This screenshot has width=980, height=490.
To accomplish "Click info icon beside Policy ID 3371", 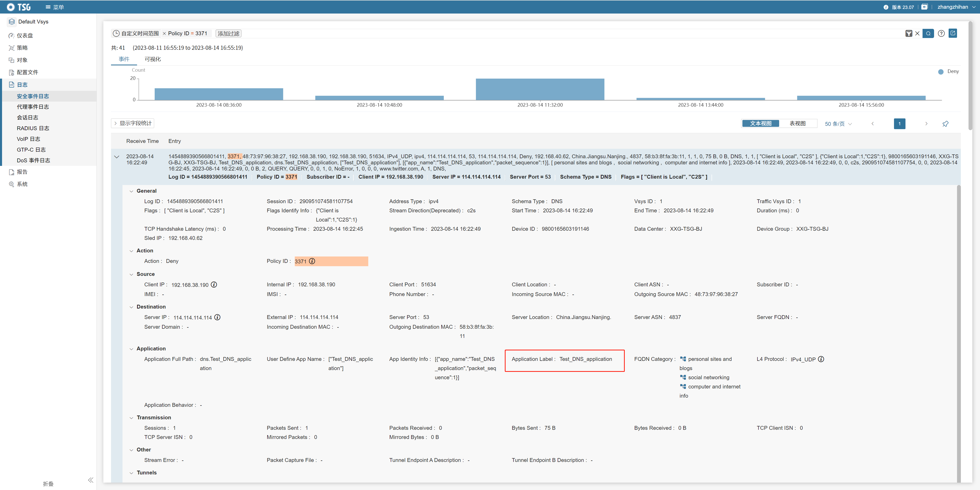I will 312,261.
